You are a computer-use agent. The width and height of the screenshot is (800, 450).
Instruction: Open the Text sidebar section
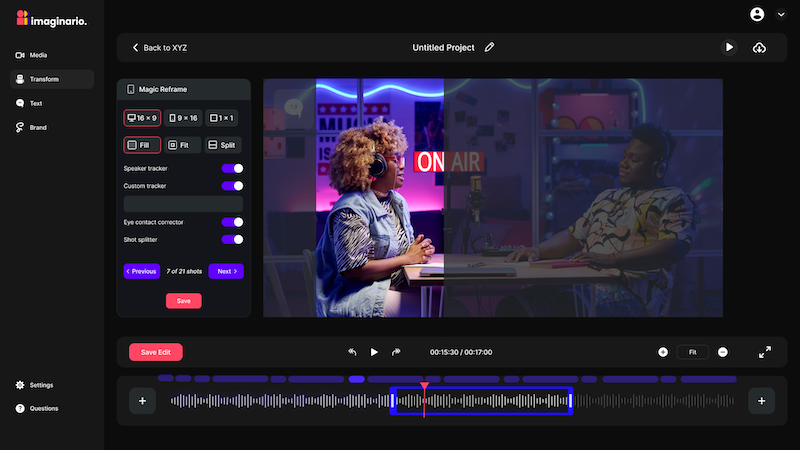click(29, 103)
